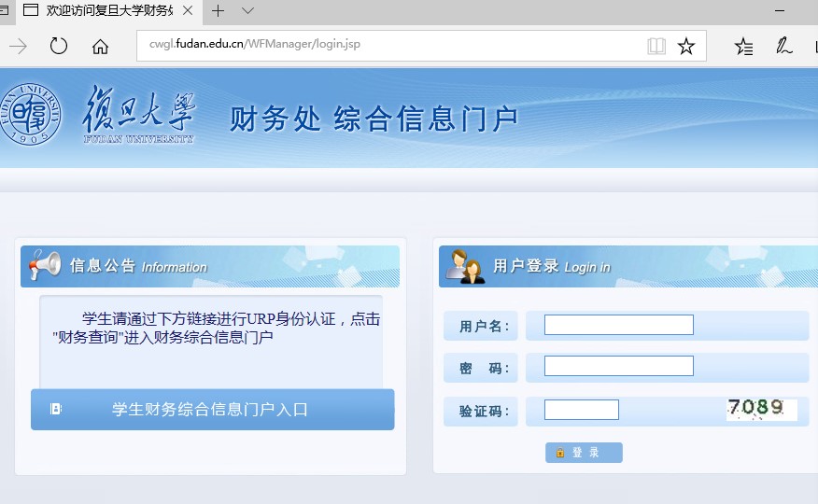Focus the 密码 password field

[619, 366]
